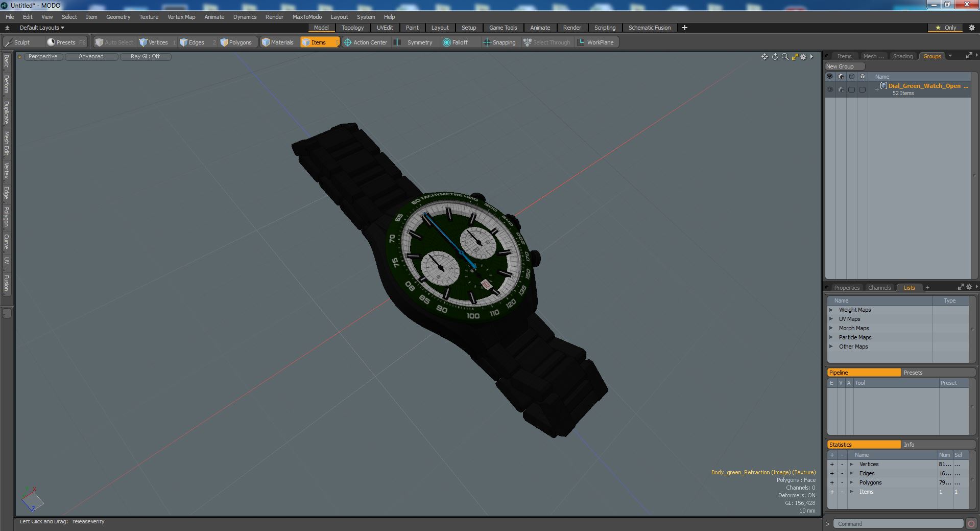Open the Presets browser

point(66,42)
